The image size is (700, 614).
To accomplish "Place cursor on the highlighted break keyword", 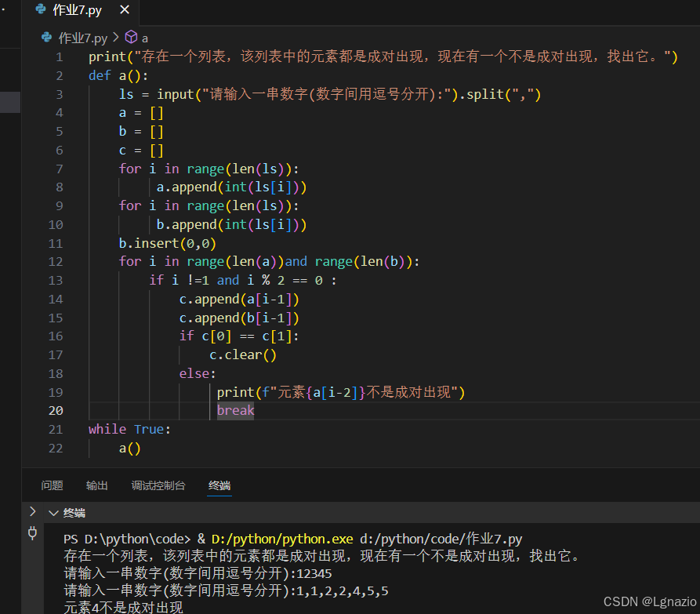I will (x=235, y=410).
